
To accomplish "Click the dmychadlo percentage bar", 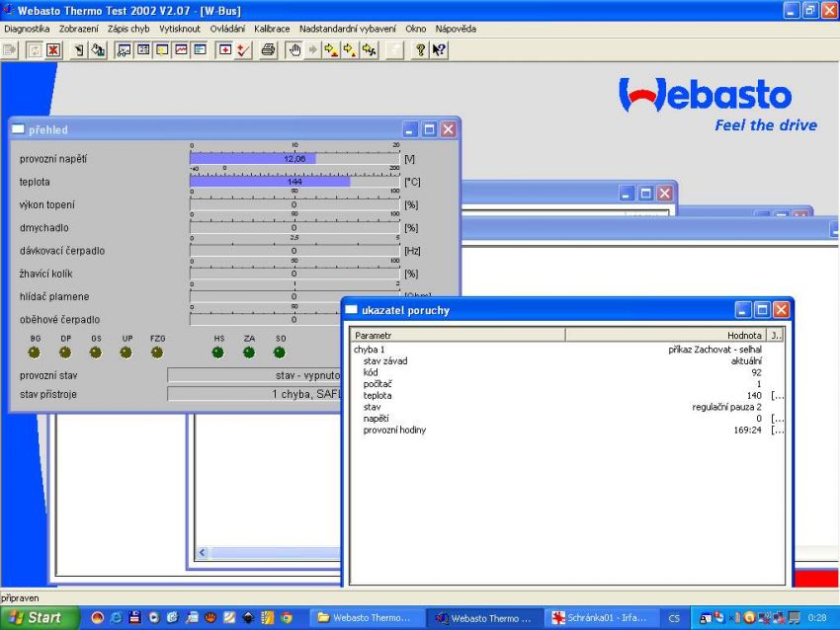I will coord(294,227).
